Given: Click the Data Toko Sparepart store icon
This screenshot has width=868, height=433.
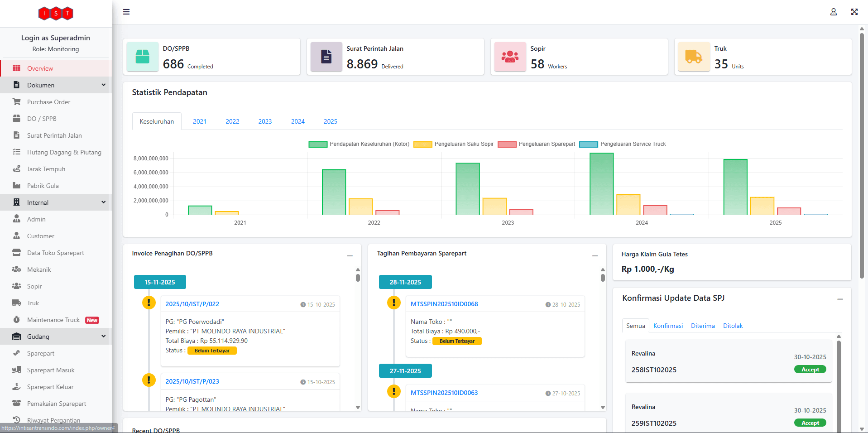Looking at the screenshot, I should (x=17, y=252).
